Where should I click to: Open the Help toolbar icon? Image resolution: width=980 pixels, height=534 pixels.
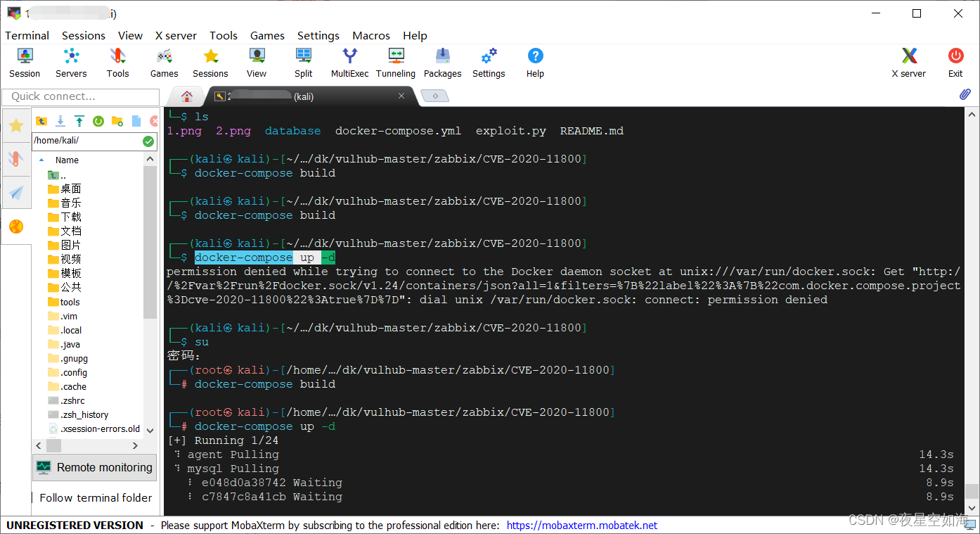[535, 62]
